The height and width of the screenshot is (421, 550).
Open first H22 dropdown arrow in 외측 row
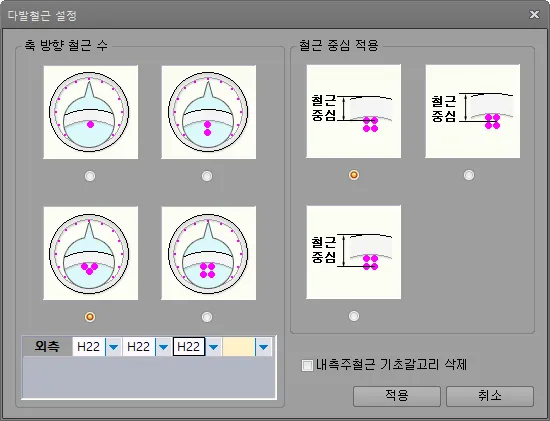(113, 347)
